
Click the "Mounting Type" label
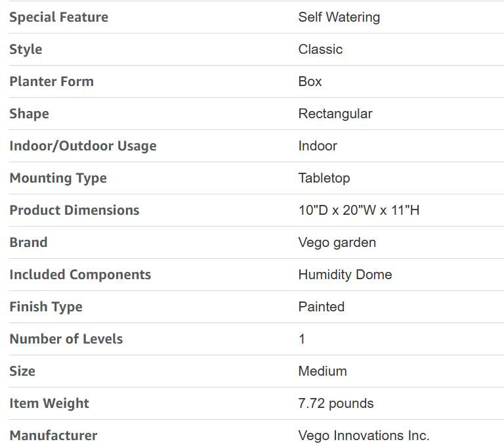(58, 178)
